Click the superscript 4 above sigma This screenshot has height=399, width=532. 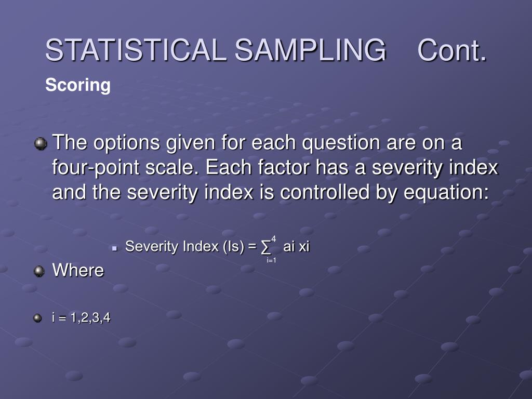273,239
